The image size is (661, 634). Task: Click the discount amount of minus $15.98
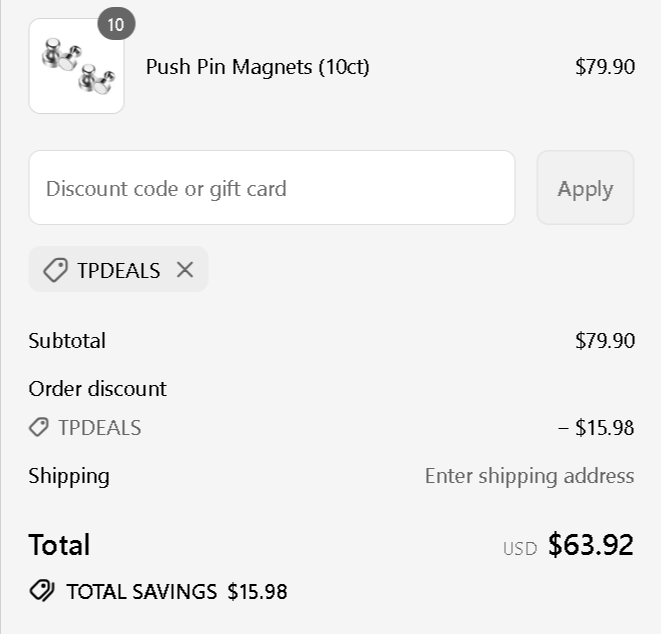(595, 428)
